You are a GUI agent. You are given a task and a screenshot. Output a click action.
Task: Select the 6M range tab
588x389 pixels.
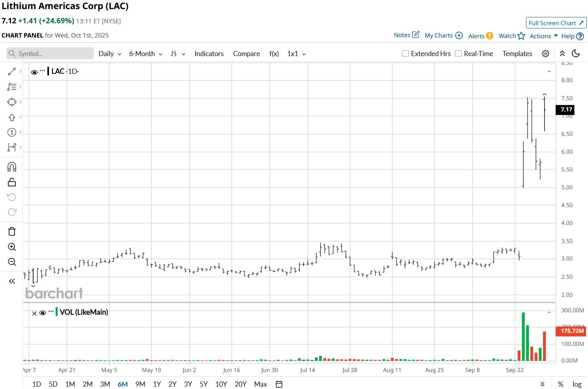tap(122, 384)
